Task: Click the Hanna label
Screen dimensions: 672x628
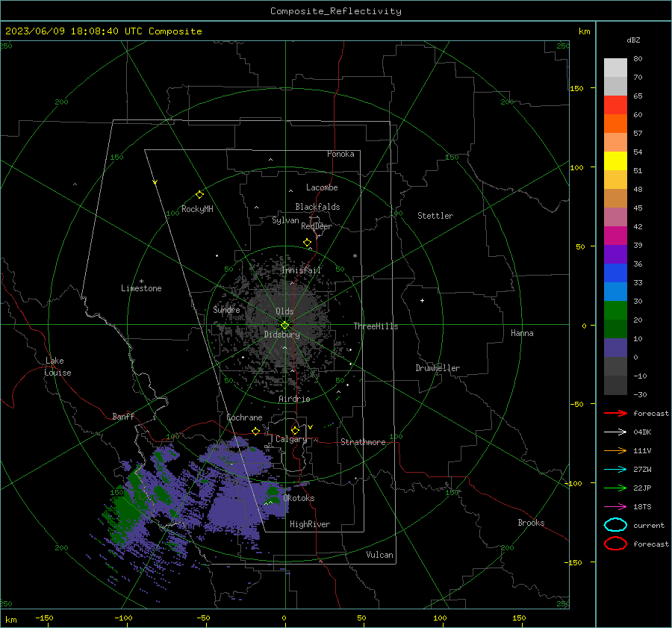Action: point(522,333)
